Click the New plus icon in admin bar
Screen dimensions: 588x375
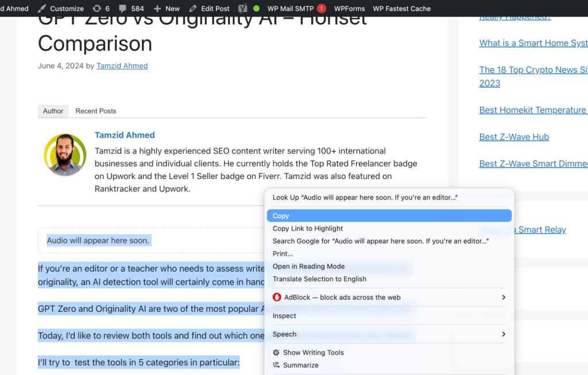[x=157, y=8]
